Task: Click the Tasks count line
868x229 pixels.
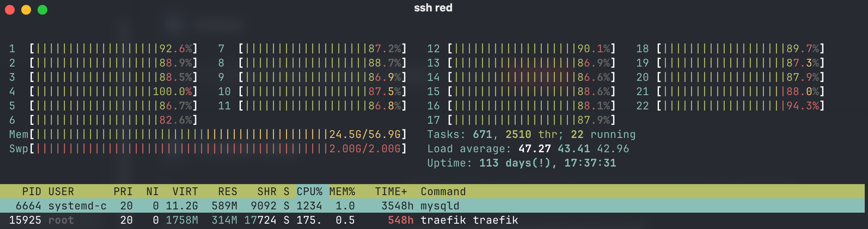Action: point(531,134)
